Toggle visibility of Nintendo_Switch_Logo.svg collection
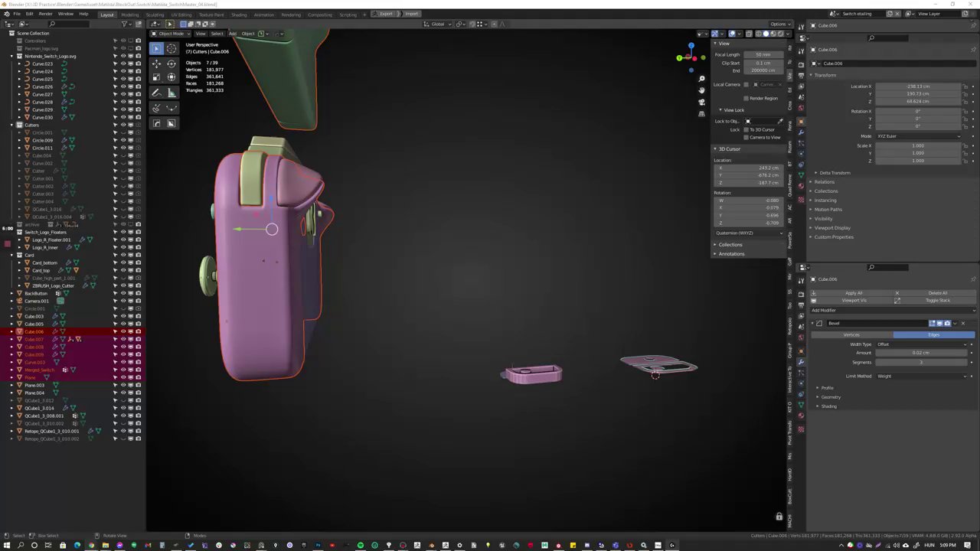This screenshot has width=980, height=551. point(123,56)
